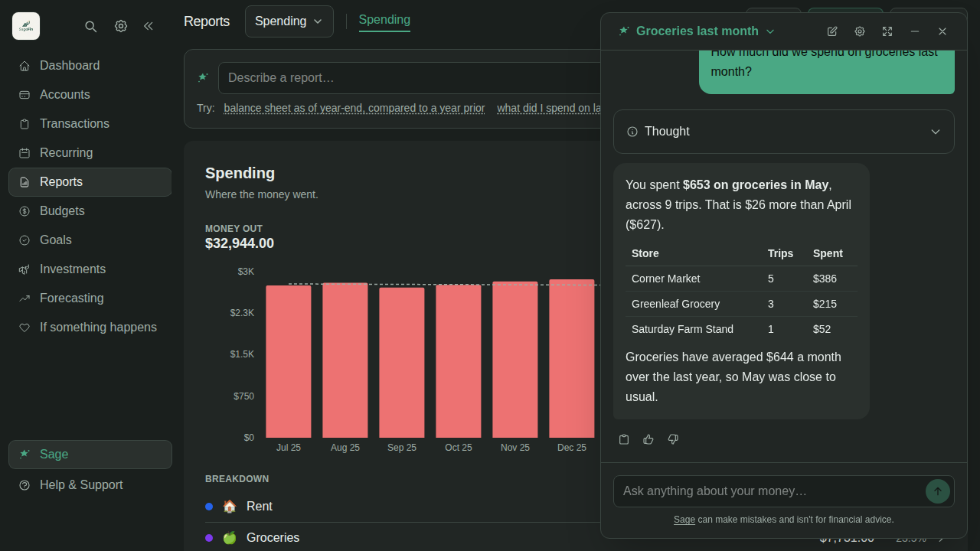The image size is (980, 551).
Task: Click the Ask anything about your money field
Action: pos(770,491)
